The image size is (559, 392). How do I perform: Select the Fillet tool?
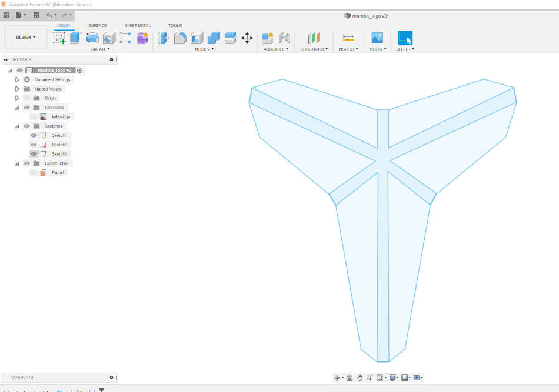[180, 38]
